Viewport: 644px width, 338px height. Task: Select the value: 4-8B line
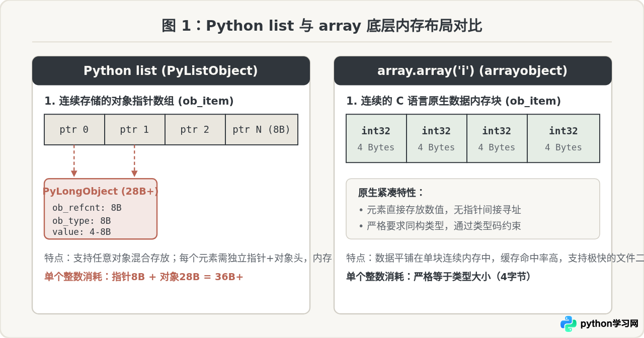pos(82,232)
